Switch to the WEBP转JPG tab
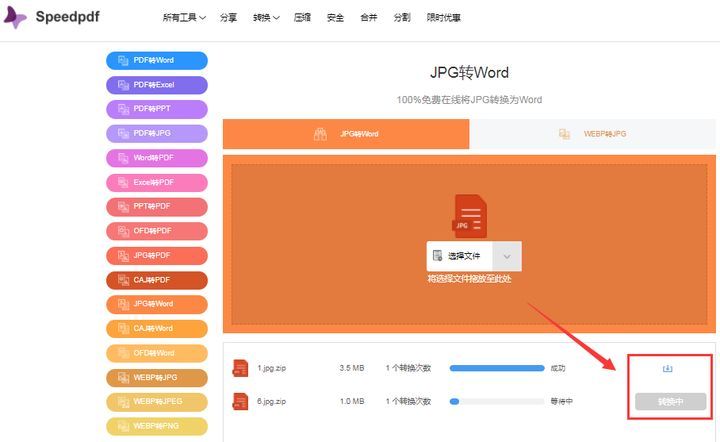Image resolution: width=720 pixels, height=442 pixels. click(592, 134)
